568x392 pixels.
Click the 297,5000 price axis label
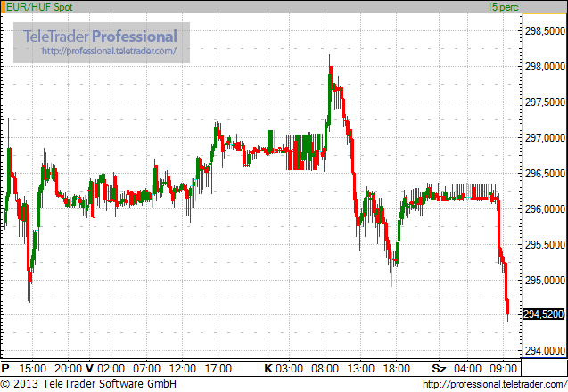click(545, 102)
